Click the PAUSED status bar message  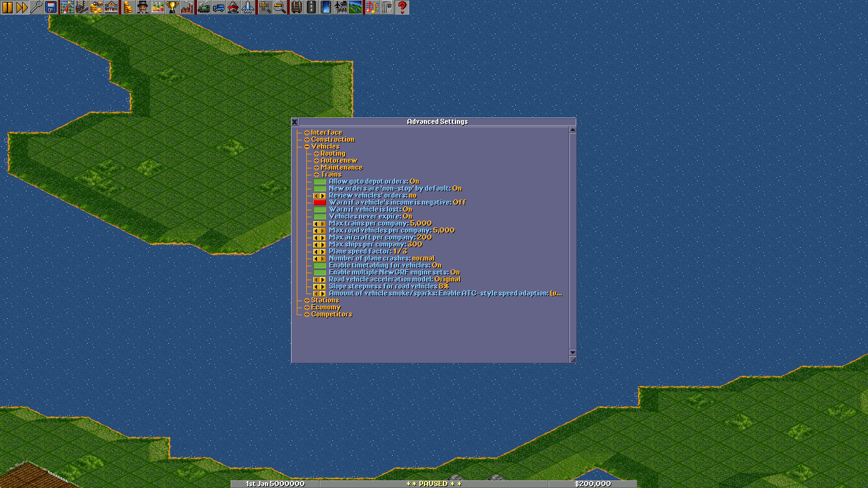(x=434, y=484)
